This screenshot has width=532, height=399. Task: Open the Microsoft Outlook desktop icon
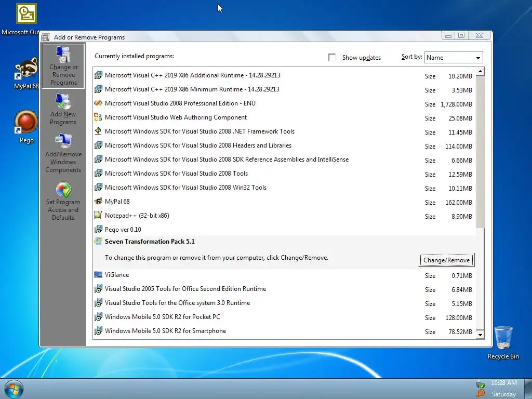pos(26,14)
